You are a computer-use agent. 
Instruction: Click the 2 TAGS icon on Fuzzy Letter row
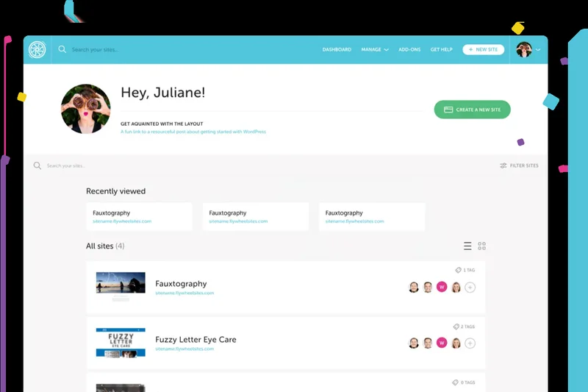pos(456,327)
